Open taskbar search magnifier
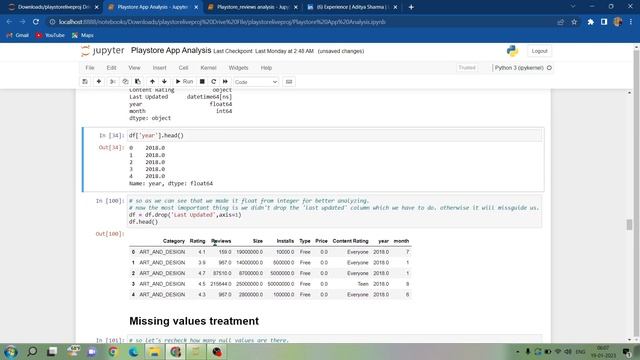Viewport: 640px width, 360px height. (x=31, y=351)
